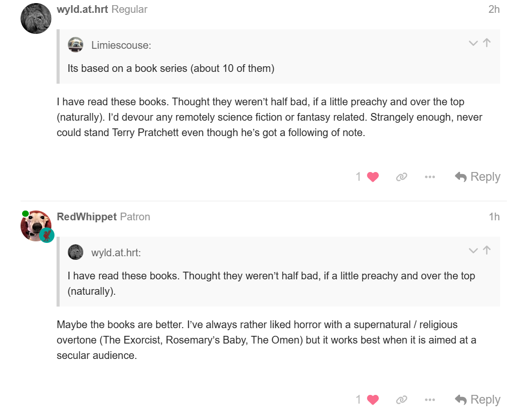The width and height of the screenshot is (532, 418).
Task: Click the RedWhippet username link
Action: click(x=87, y=217)
